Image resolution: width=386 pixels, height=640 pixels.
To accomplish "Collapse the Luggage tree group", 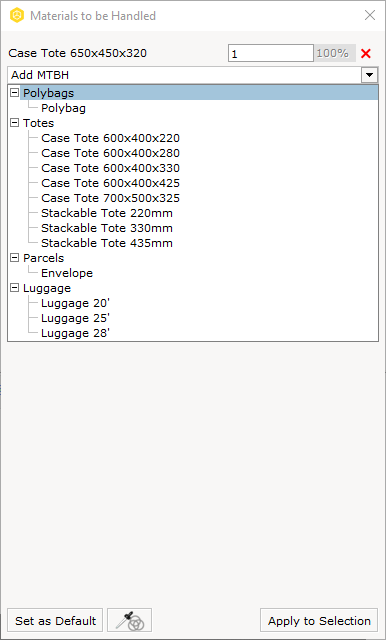I will point(14,288).
